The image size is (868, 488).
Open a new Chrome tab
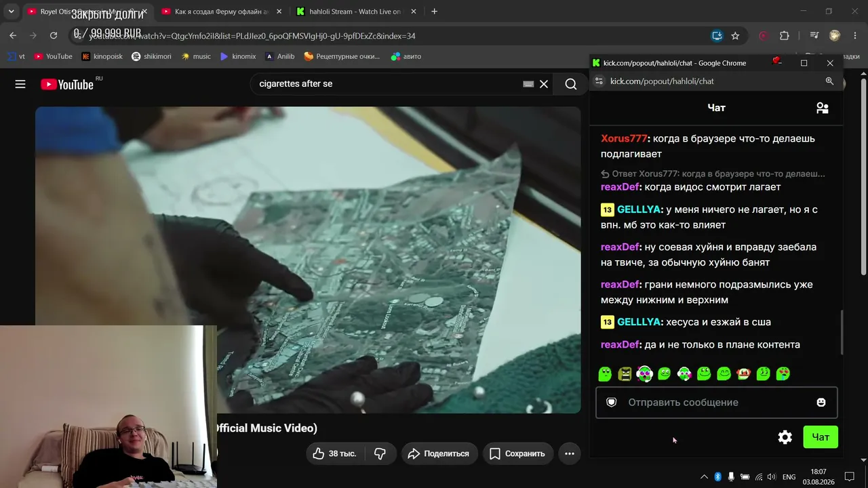click(435, 12)
